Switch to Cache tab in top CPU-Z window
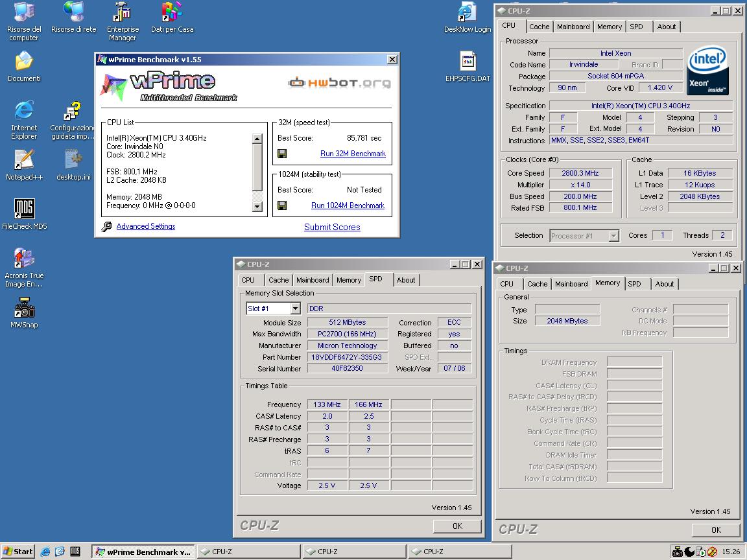Viewport: 747px width, 560px height. (x=539, y=27)
